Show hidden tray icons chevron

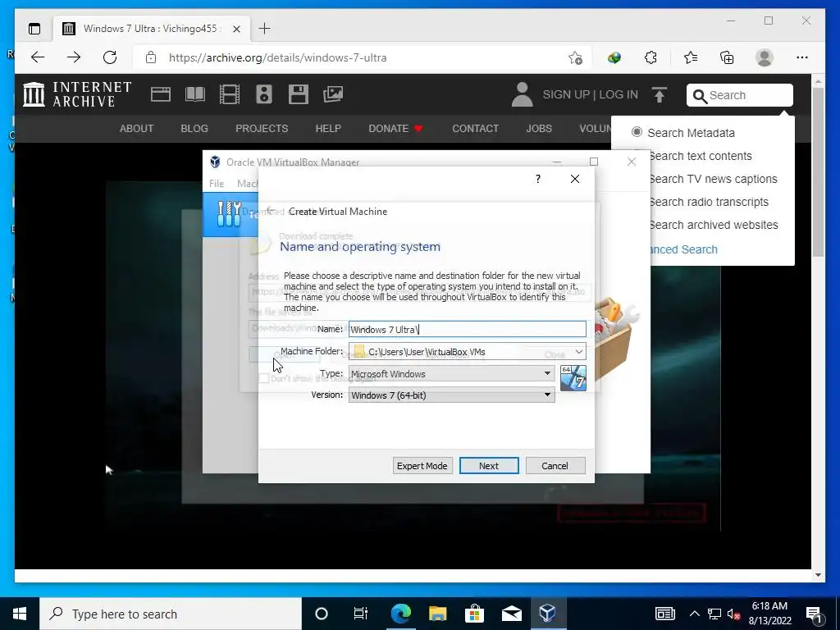694,614
